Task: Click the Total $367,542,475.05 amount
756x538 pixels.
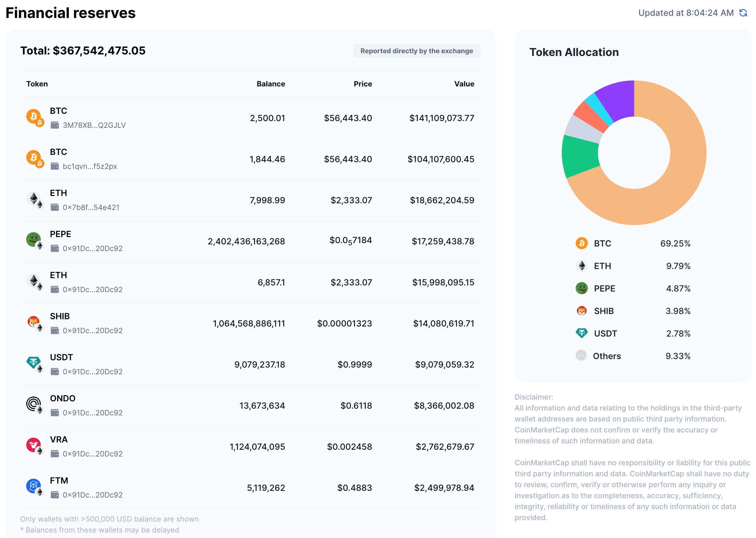Action: (83, 51)
